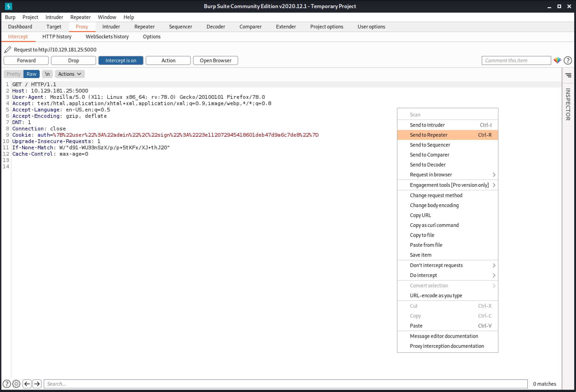Go to next search match arrow
The image size is (576, 392).
[37, 384]
